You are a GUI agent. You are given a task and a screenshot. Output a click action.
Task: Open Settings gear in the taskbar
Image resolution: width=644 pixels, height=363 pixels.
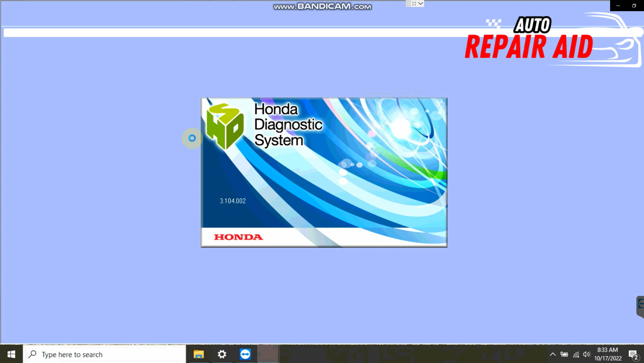(x=222, y=354)
